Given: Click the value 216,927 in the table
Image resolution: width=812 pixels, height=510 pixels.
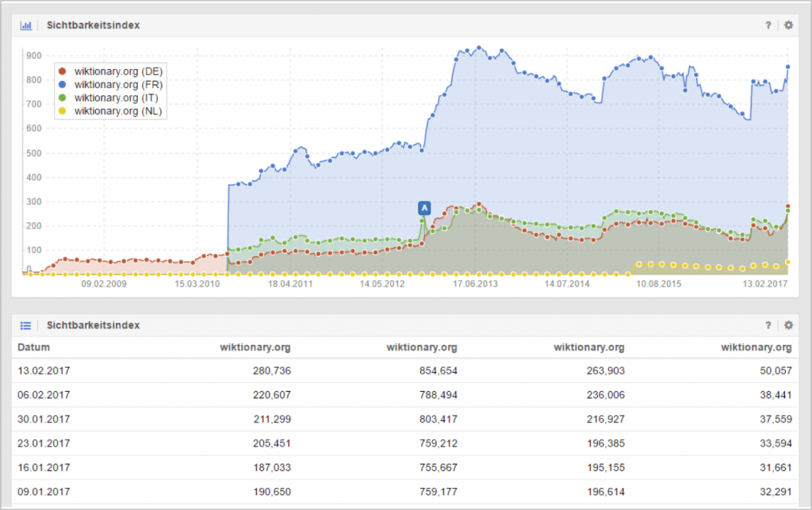Looking at the screenshot, I should [x=606, y=420].
